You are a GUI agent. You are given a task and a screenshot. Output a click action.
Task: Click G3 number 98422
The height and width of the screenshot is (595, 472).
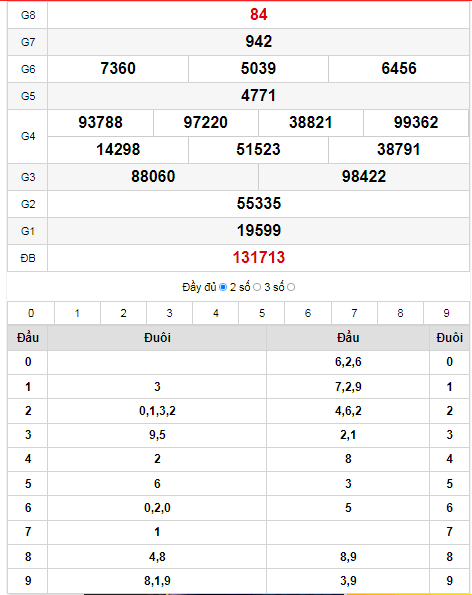click(364, 176)
